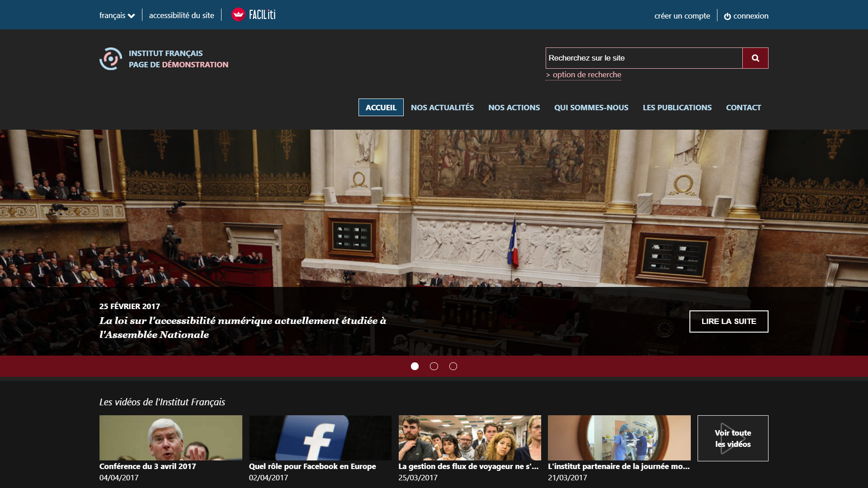The height and width of the screenshot is (488, 868).
Task: Open the Conférence du 3 avril 2017 thumbnail
Action: [170, 438]
